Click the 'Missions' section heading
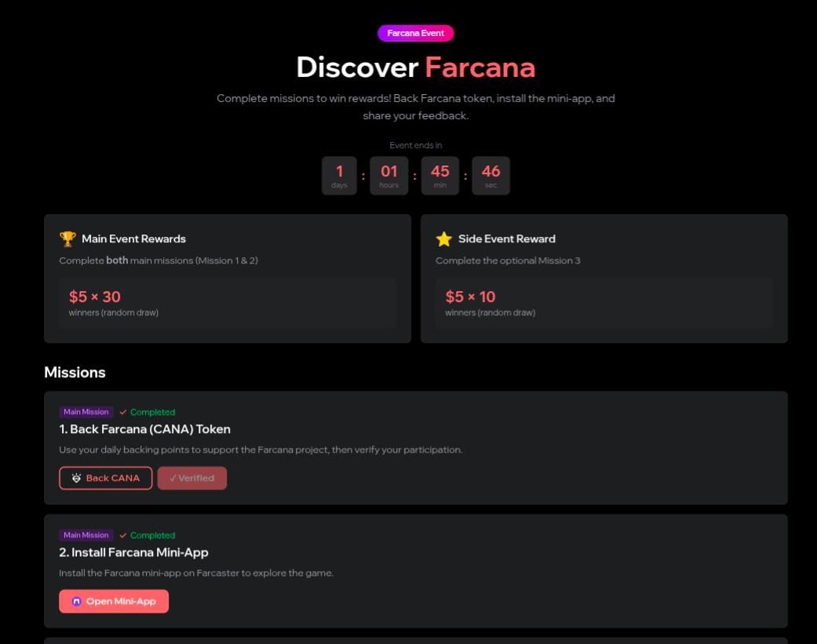 [x=75, y=373]
